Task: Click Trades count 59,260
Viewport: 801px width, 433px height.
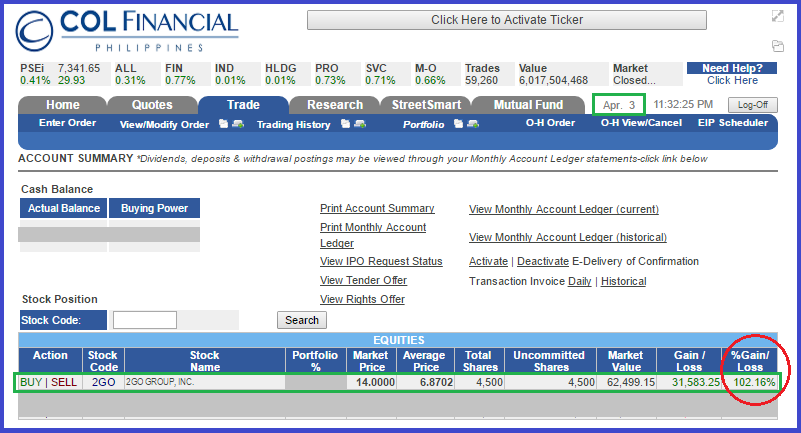Action: (481, 80)
